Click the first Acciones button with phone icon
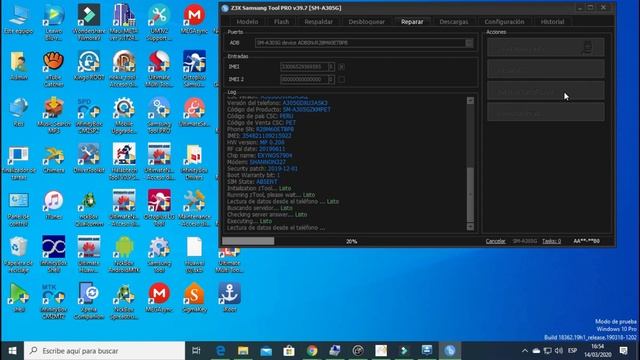Screen dimensions: 640x360 (x=546, y=48)
